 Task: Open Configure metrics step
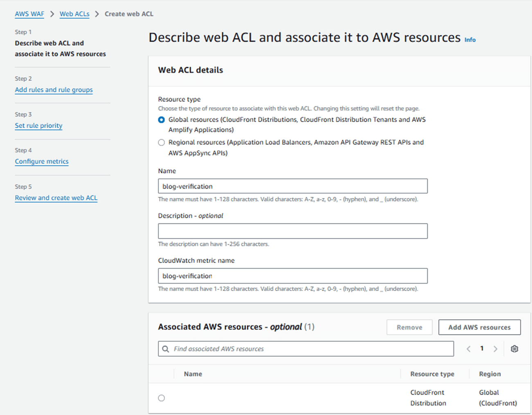[x=42, y=161]
